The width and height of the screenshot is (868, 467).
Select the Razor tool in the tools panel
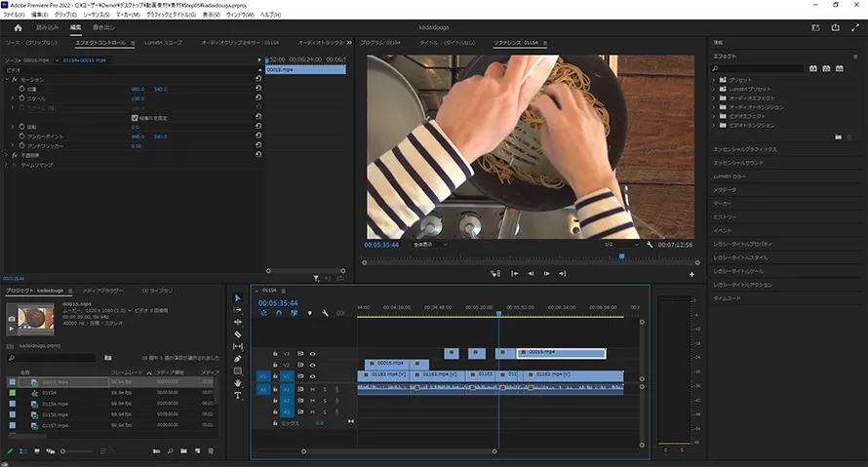238,333
